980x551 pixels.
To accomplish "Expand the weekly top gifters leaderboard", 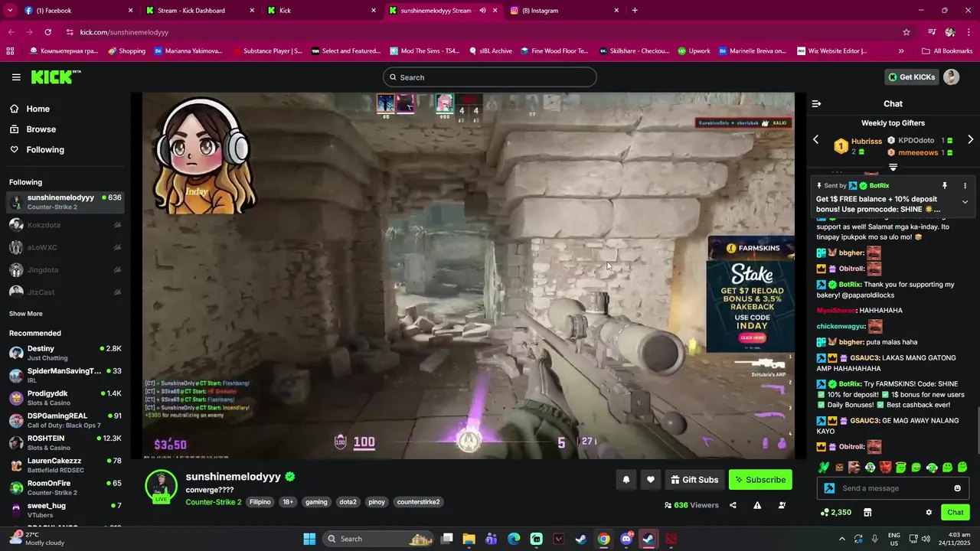I will tap(893, 167).
